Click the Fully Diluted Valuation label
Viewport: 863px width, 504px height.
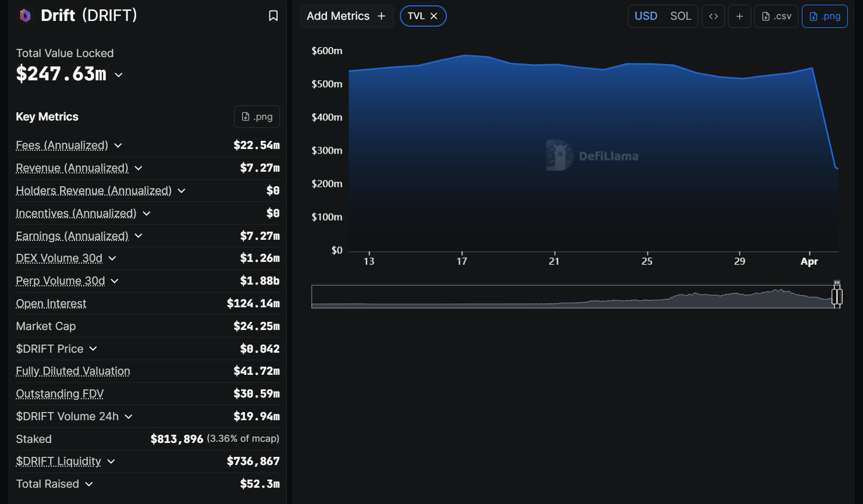[x=73, y=371]
